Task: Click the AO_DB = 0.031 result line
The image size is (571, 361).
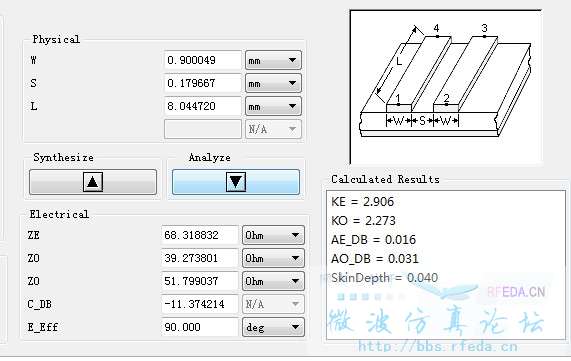Action: (x=375, y=259)
